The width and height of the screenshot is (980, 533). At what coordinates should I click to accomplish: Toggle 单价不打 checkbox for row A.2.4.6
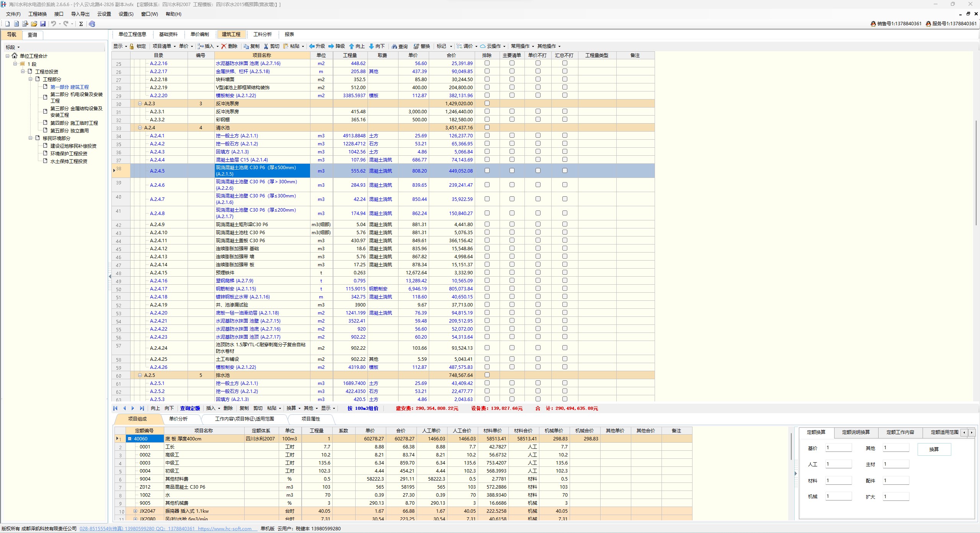(538, 185)
